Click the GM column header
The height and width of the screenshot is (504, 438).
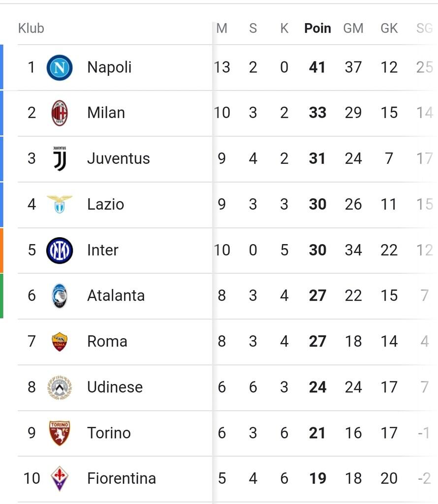tap(353, 29)
